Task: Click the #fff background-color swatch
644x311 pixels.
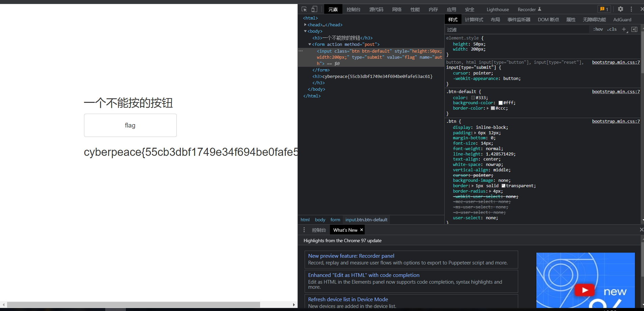Action: point(501,103)
